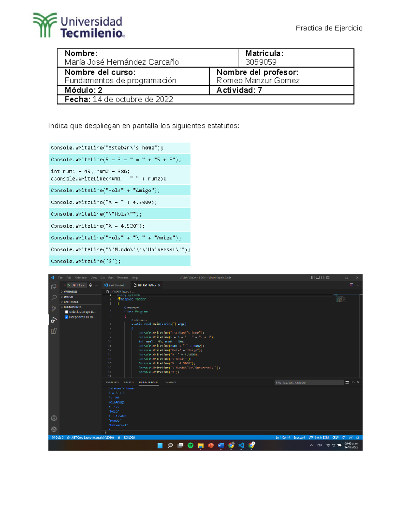Collapse the BREAKPOINTS section
411x532 pixels.
(72, 307)
